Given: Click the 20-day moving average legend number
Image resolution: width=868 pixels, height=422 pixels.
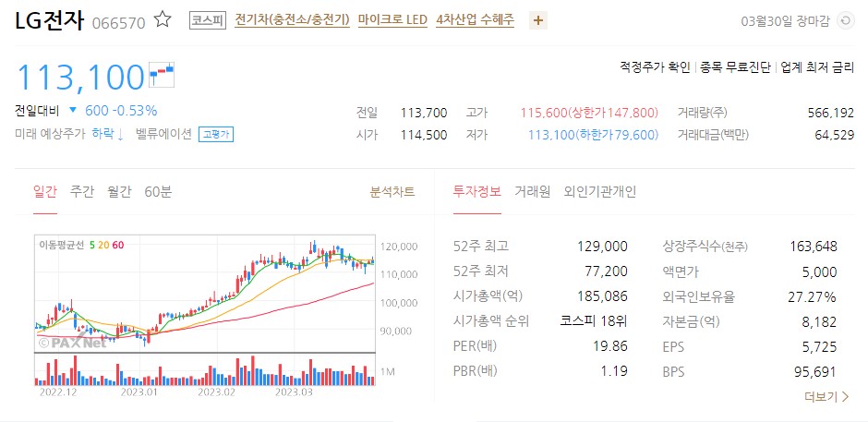Looking at the screenshot, I should click(103, 245).
